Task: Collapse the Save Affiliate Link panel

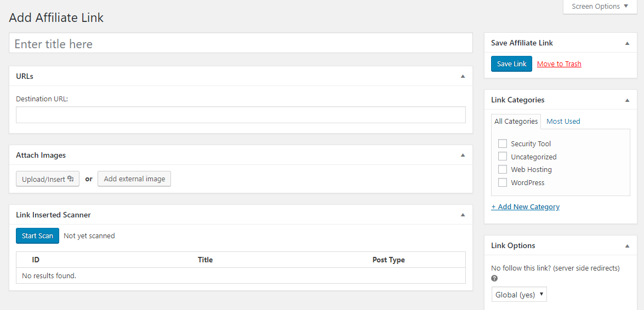Action: click(627, 43)
